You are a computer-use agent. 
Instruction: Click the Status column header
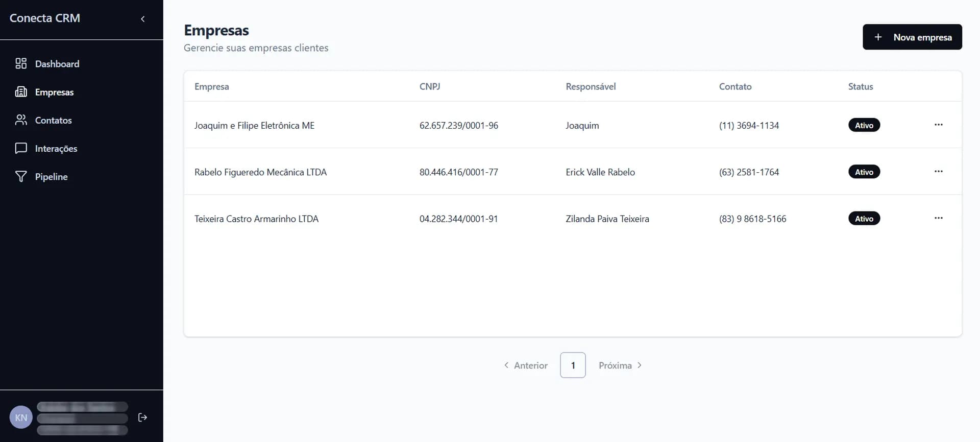tap(861, 86)
